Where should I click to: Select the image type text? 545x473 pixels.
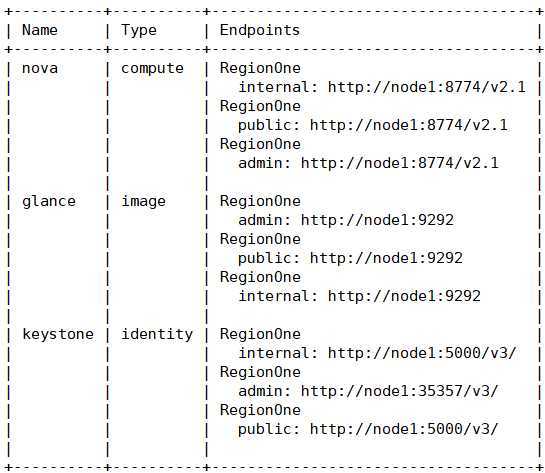click(143, 202)
